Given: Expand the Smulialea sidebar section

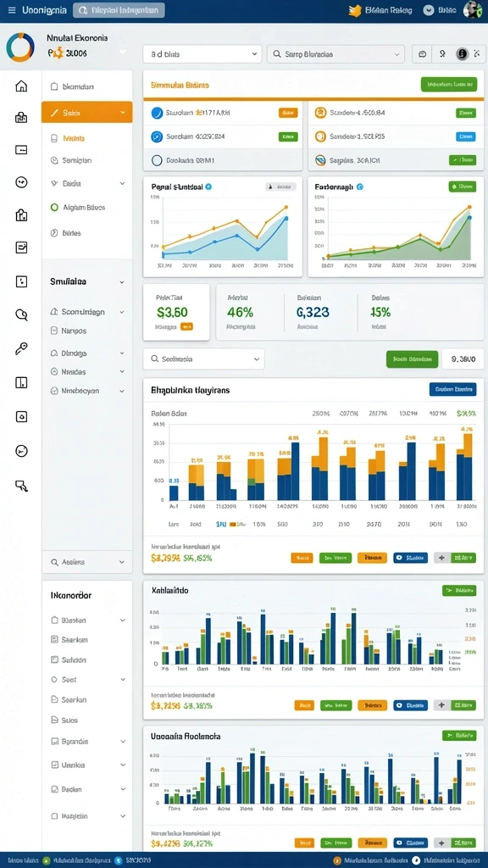Looking at the screenshot, I should (x=87, y=281).
